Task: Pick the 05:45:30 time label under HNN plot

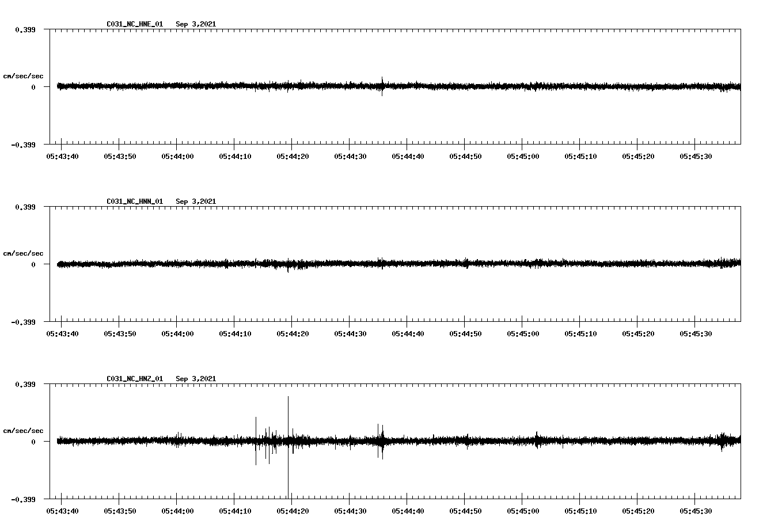Action: pyautogui.click(x=696, y=334)
